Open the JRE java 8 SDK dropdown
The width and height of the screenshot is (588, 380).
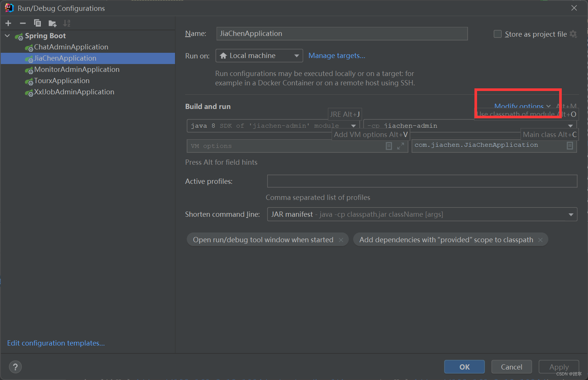tap(273, 126)
